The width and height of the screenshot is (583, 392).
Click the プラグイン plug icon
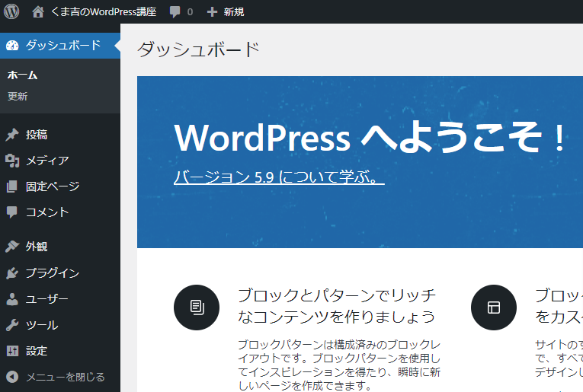pos(11,273)
